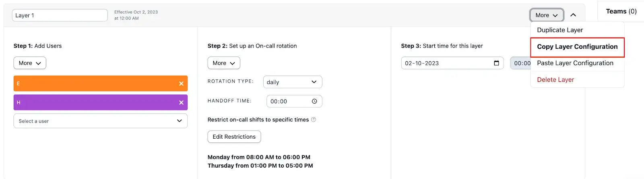Remove user H with the X icon
This screenshot has height=179, width=644.
click(181, 102)
